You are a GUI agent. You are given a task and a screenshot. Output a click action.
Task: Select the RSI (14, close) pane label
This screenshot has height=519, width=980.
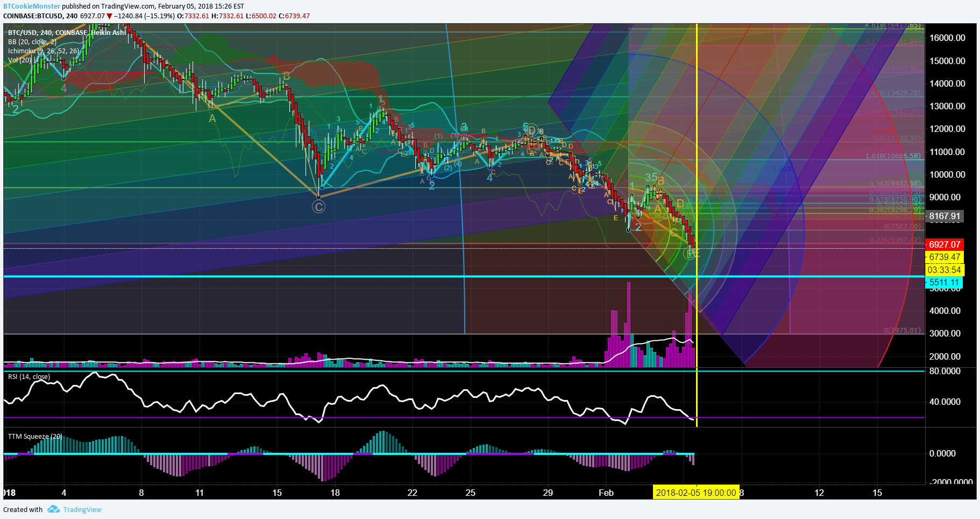pos(29,377)
